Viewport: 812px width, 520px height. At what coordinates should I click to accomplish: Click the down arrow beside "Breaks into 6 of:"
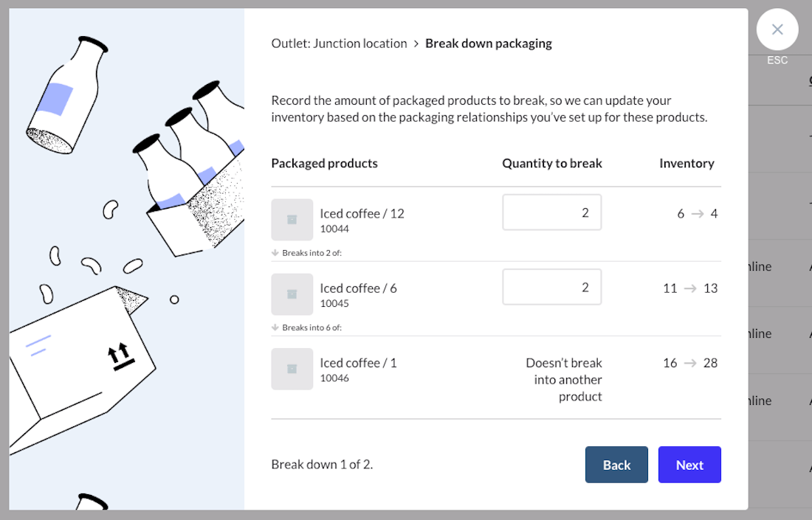point(275,327)
